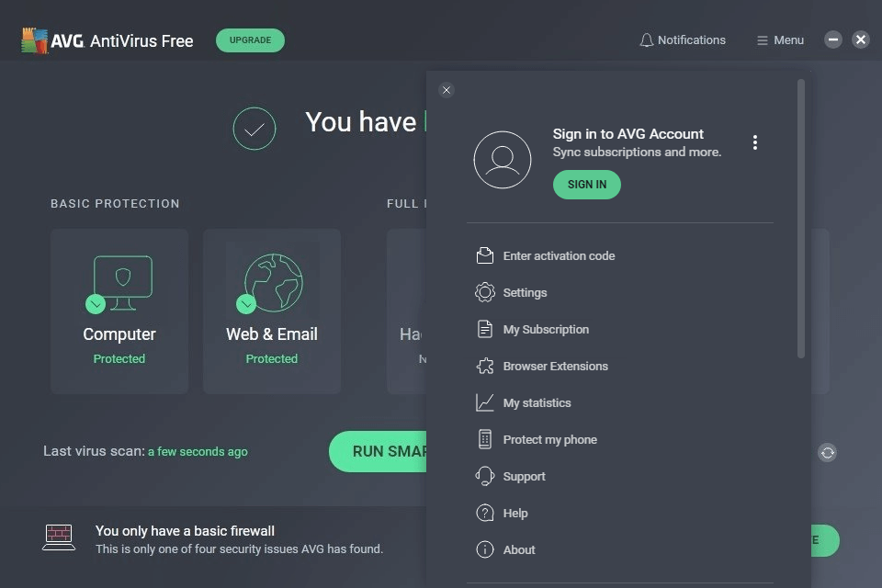882x588 pixels.
Task: Click 'You only have a basic firewall' text
Action: [x=185, y=531]
